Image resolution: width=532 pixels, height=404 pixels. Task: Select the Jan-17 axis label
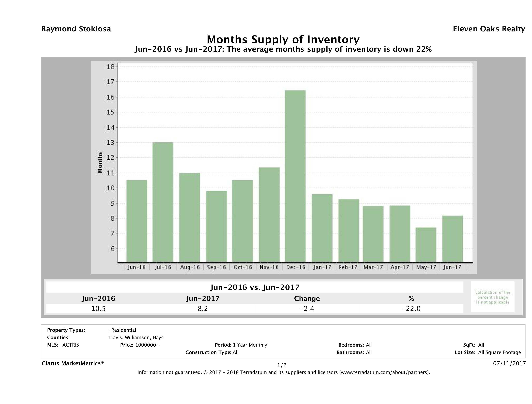click(322, 267)
